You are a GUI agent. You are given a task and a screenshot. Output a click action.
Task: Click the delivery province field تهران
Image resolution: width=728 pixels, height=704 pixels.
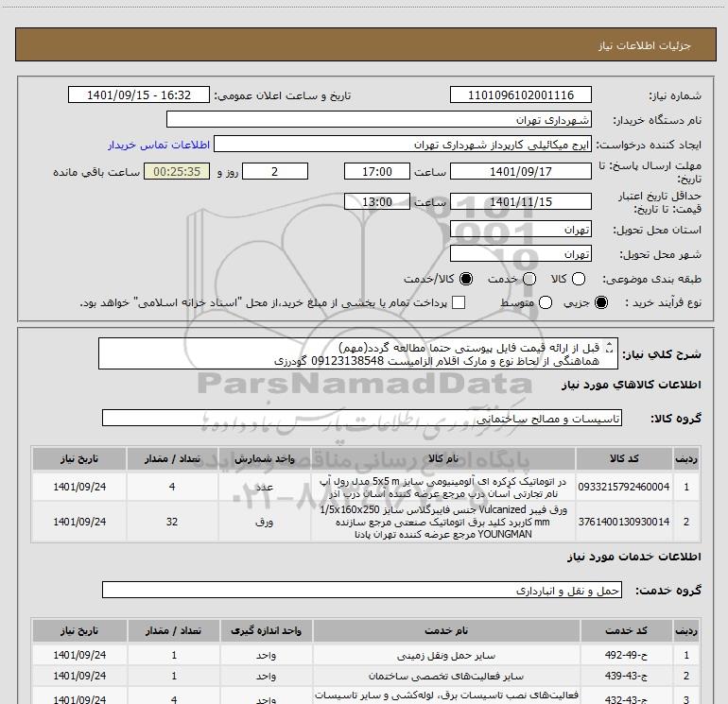point(520,229)
